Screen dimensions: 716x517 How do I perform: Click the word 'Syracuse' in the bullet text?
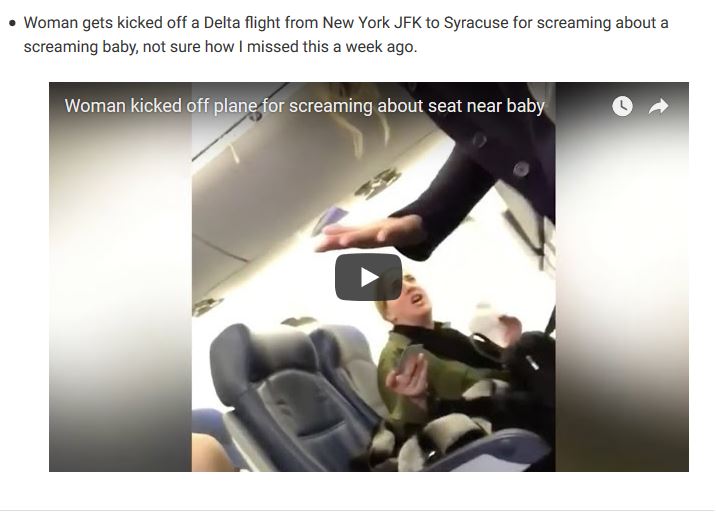476,22
